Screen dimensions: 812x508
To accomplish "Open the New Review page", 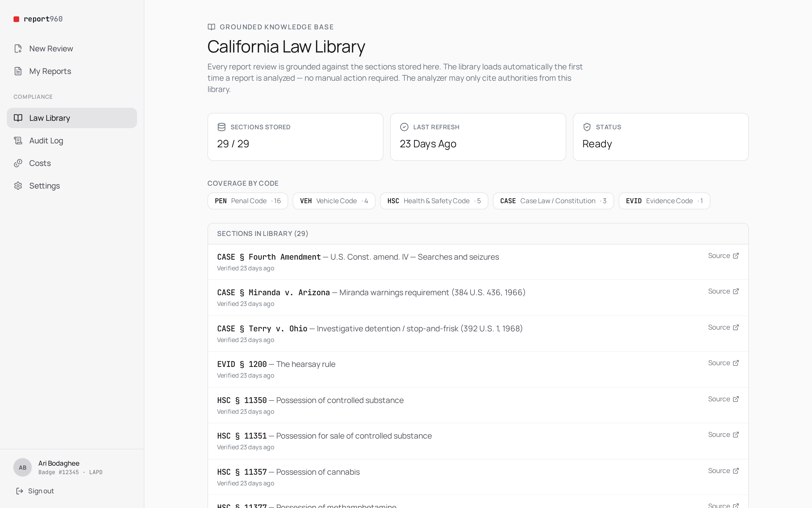I will tap(72, 49).
